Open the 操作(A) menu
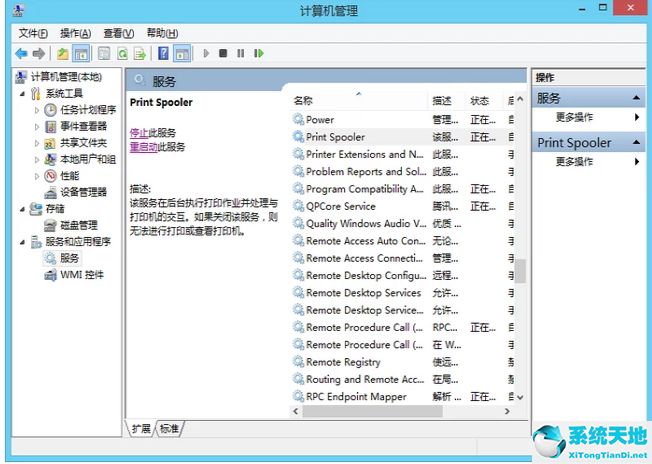Viewport: 652px width, 464px height. click(x=75, y=33)
